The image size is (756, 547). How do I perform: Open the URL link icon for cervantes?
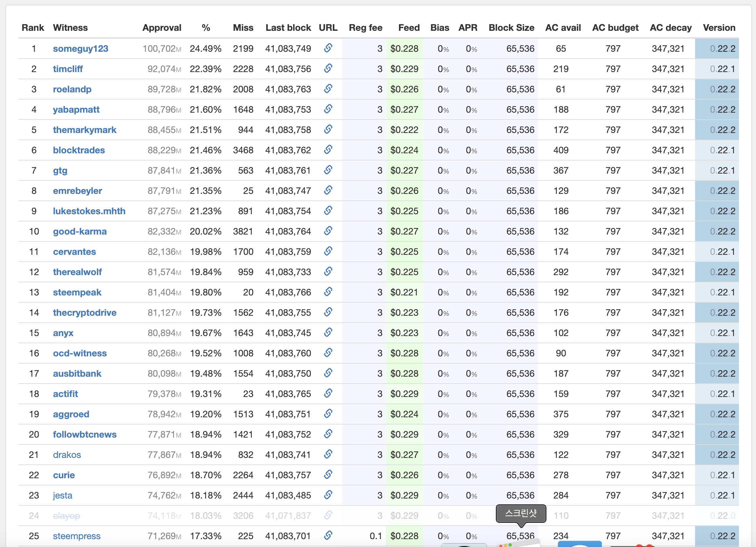328,251
